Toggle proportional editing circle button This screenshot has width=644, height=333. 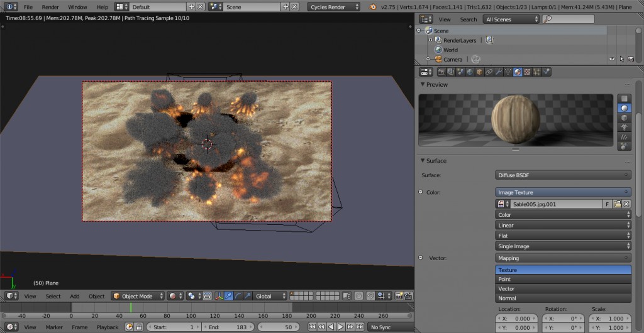[x=359, y=296]
